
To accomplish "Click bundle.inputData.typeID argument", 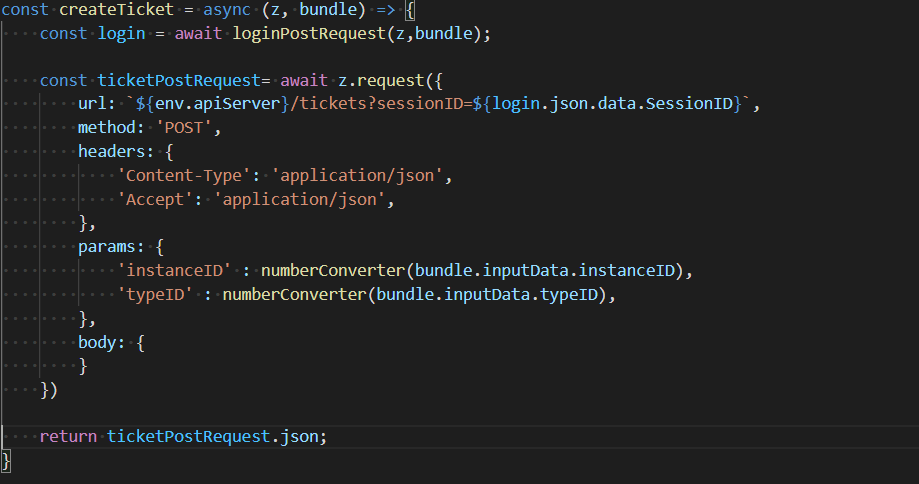I will click(x=487, y=294).
